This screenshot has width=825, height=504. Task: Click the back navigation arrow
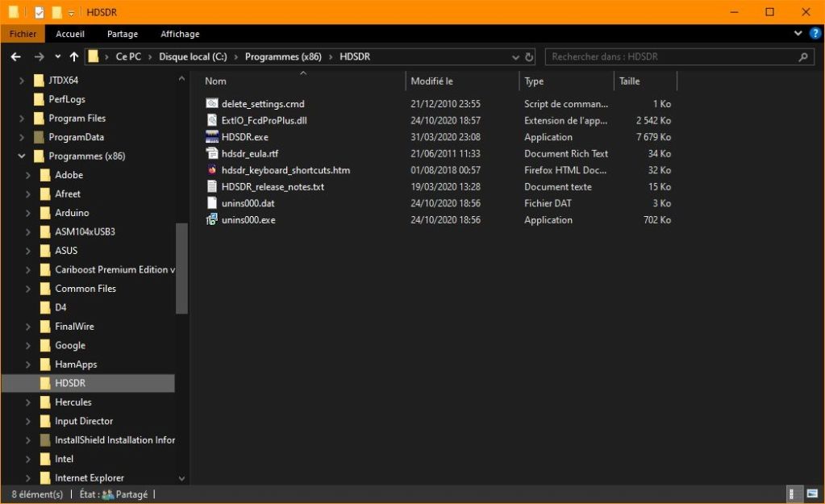click(x=15, y=57)
